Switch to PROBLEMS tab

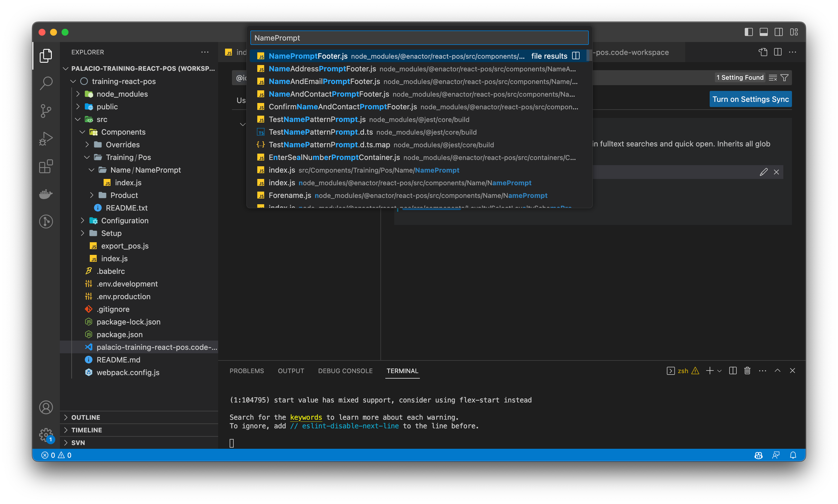(x=247, y=371)
